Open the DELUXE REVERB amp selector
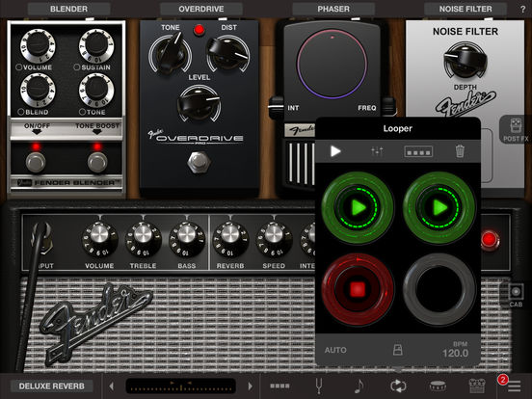The height and width of the screenshot is (399, 532). click(52, 386)
